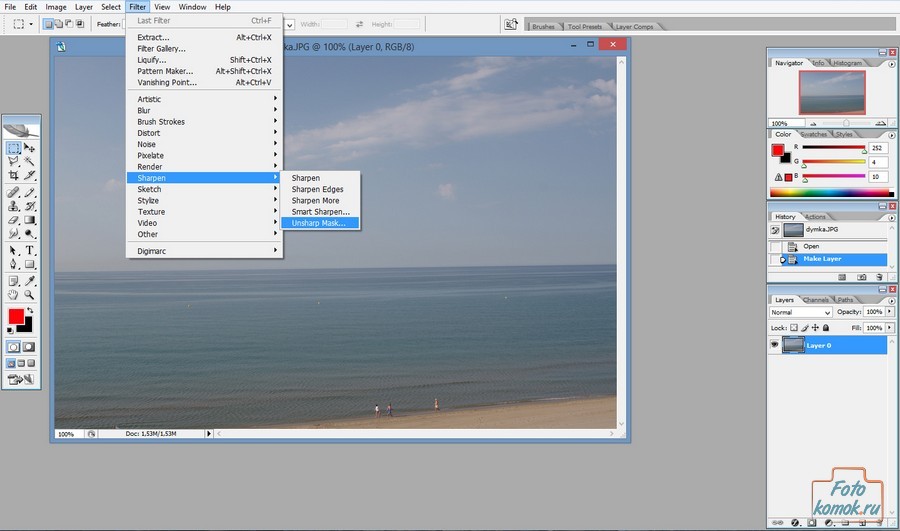Screen dimensions: 900x531
Task: Select the Crop tool
Action: coord(14,175)
